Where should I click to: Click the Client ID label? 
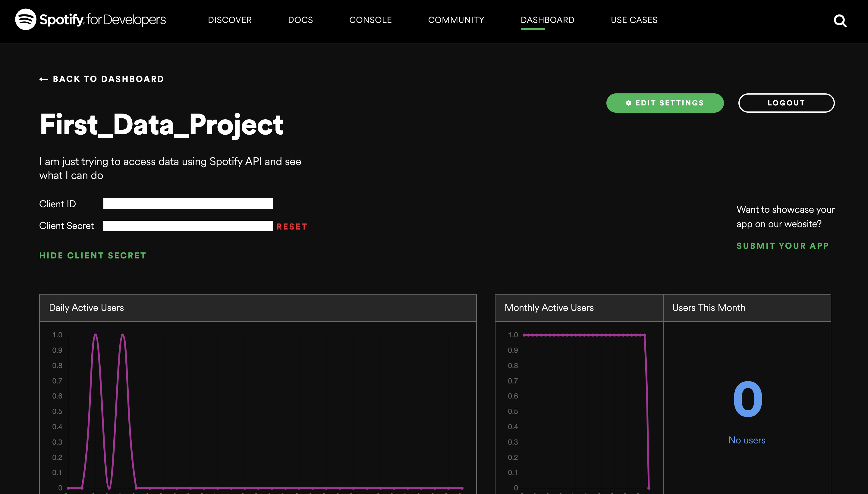[x=57, y=204]
